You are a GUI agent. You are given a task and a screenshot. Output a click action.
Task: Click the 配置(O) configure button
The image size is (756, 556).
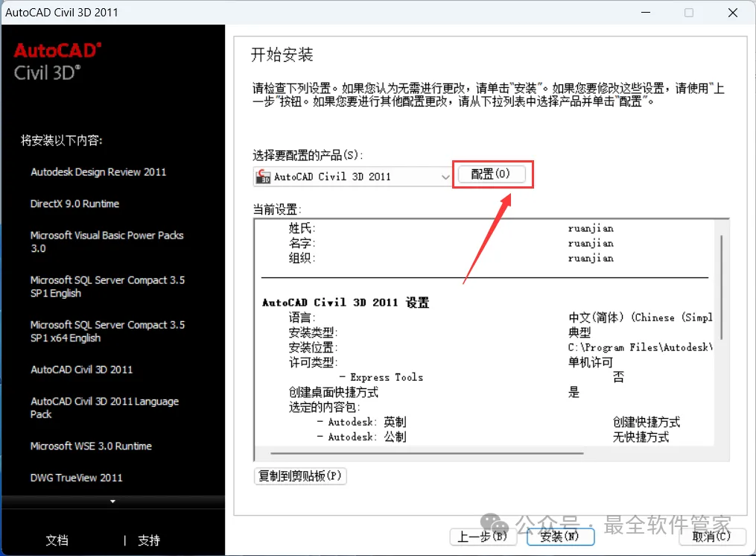click(491, 174)
